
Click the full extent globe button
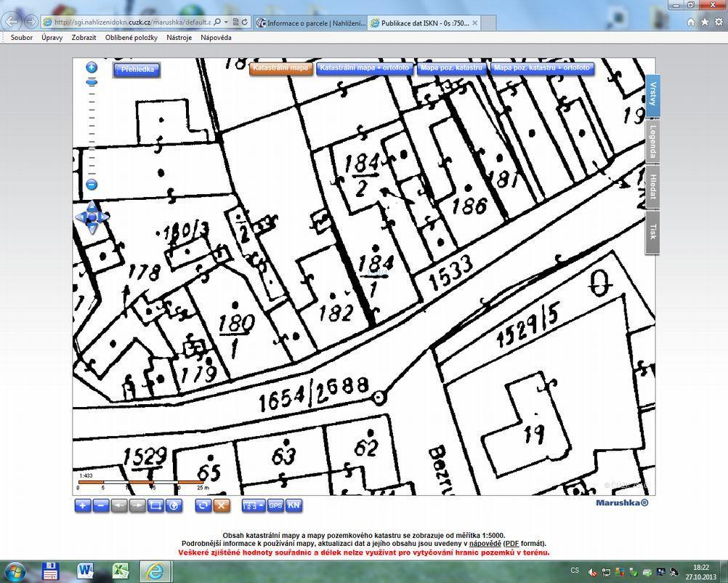pos(174,505)
